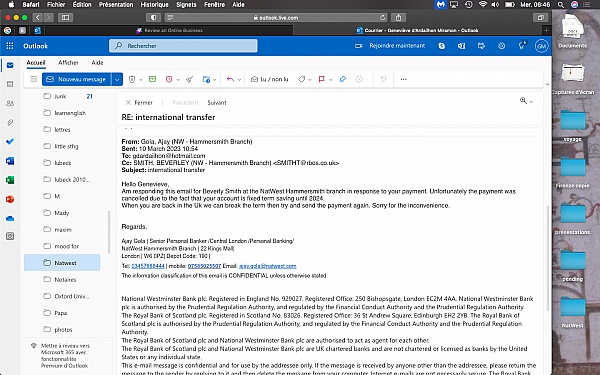The height and width of the screenshot is (375, 600).
Task: Open the voyage folder on desktop
Action: (x=573, y=126)
